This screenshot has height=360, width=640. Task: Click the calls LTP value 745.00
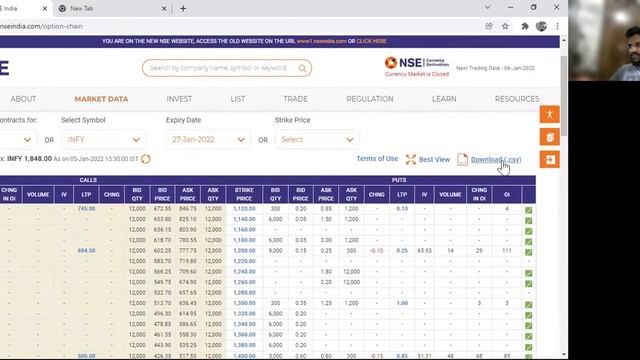pyautogui.click(x=86, y=209)
